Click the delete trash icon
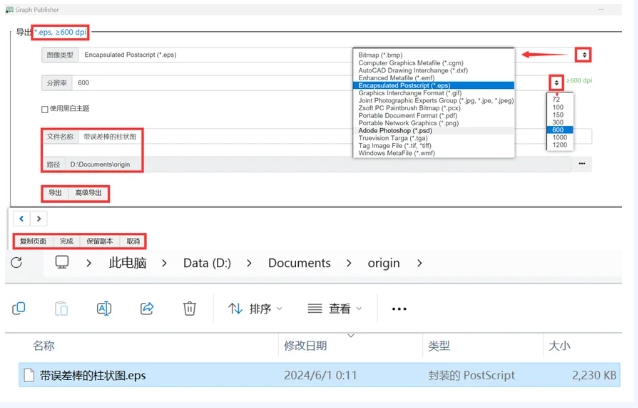638x408 pixels. pos(190,309)
